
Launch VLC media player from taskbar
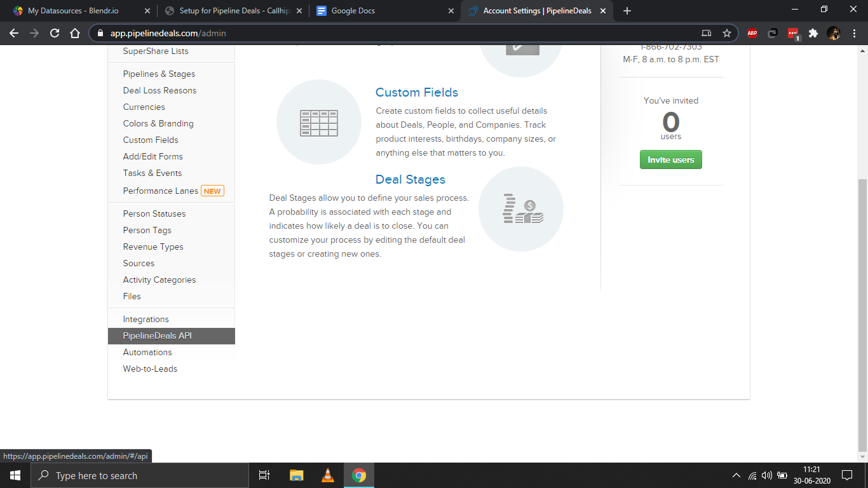328,475
